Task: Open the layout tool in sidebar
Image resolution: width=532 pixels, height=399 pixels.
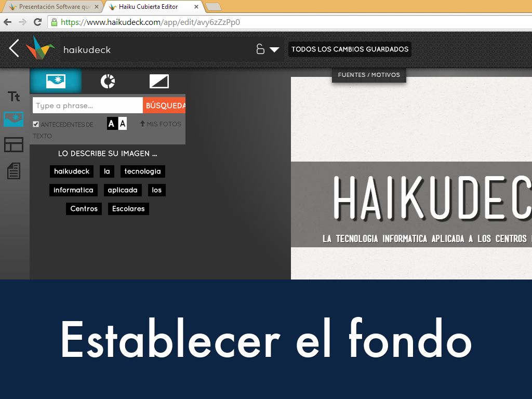Action: click(14, 144)
